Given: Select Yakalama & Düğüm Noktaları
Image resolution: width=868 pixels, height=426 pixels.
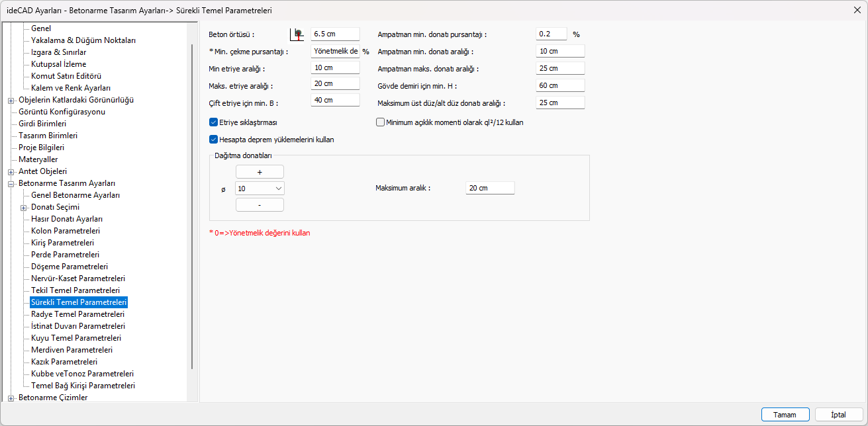Looking at the screenshot, I should [x=83, y=40].
